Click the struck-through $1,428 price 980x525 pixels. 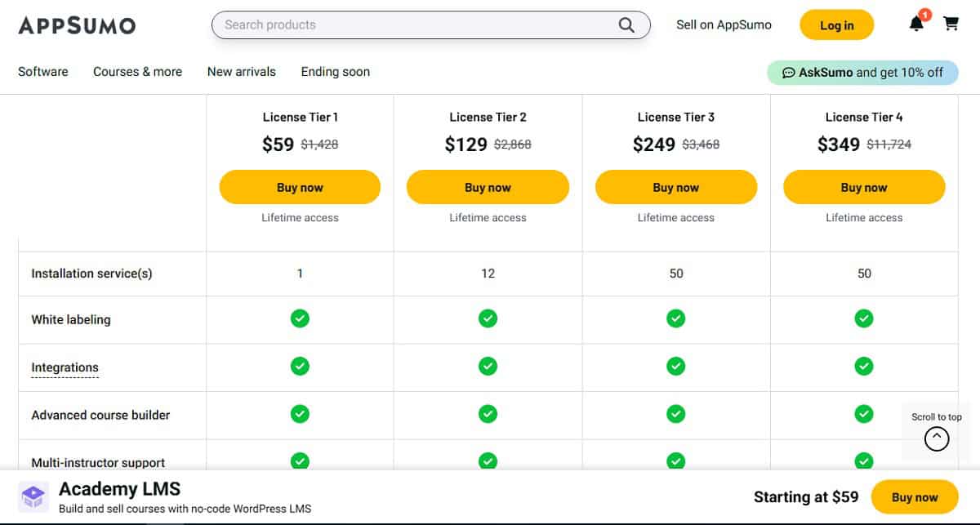(319, 145)
